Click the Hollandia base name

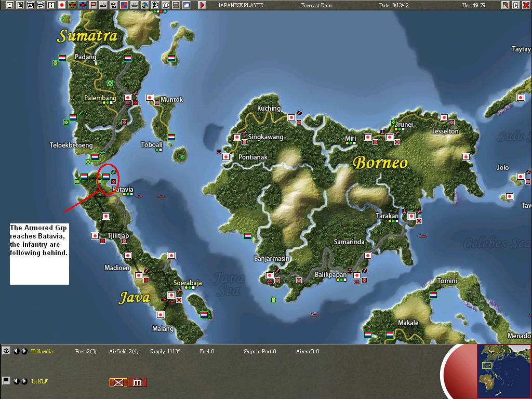(x=42, y=351)
